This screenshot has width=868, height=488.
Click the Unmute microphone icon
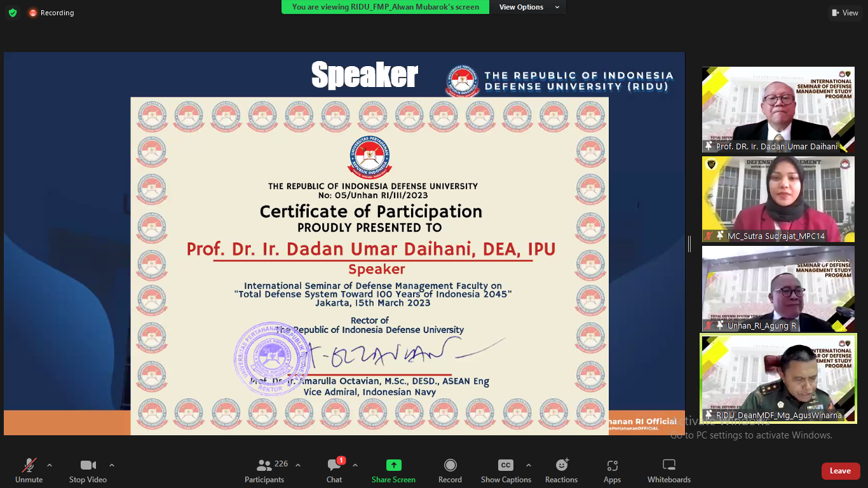pos(29,465)
